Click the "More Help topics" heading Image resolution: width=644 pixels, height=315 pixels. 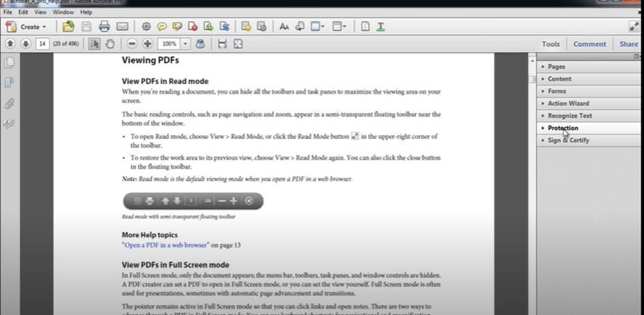(x=149, y=235)
